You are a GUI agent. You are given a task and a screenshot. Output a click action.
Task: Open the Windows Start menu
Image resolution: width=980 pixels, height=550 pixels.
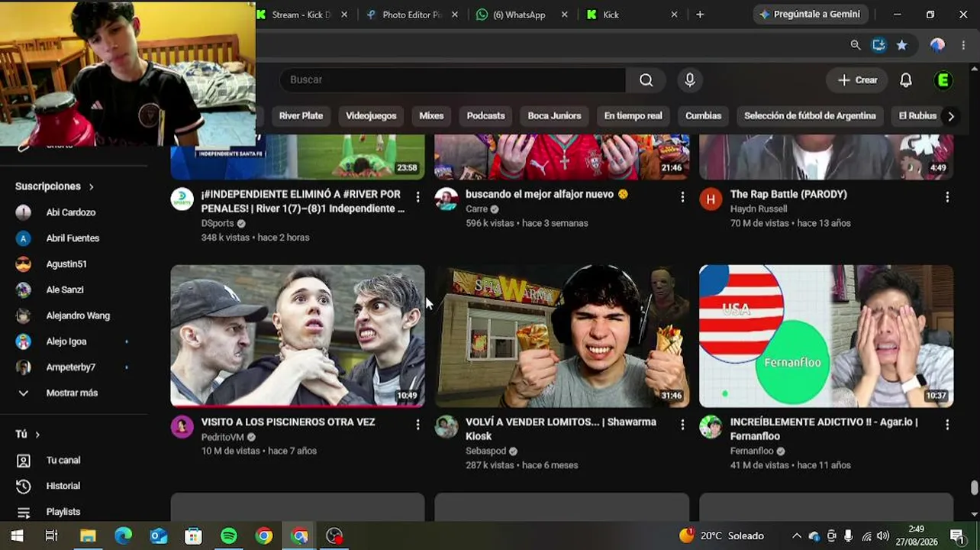tap(17, 536)
